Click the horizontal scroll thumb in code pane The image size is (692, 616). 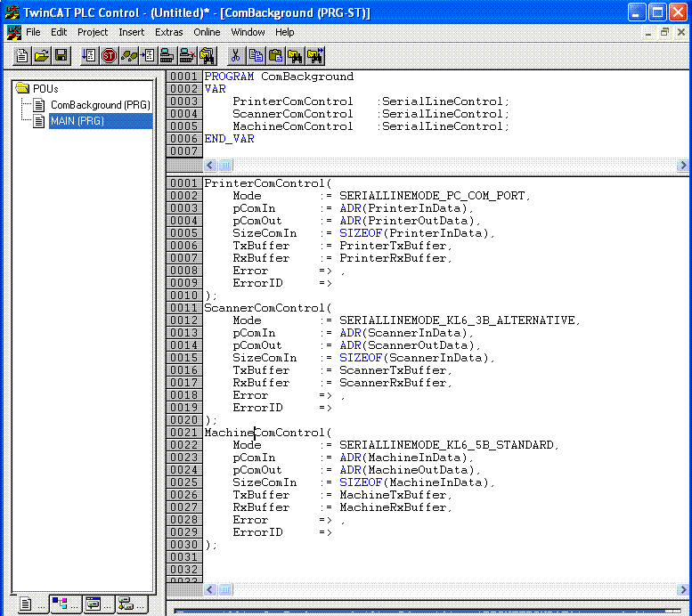point(225,589)
